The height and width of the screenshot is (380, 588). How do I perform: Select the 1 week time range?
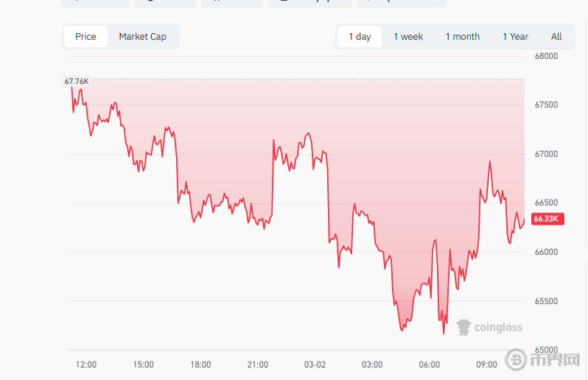coord(408,37)
